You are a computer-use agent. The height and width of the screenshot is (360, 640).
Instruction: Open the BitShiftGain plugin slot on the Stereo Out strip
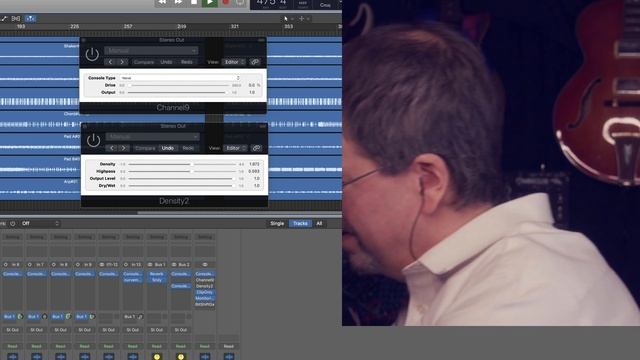click(204, 305)
